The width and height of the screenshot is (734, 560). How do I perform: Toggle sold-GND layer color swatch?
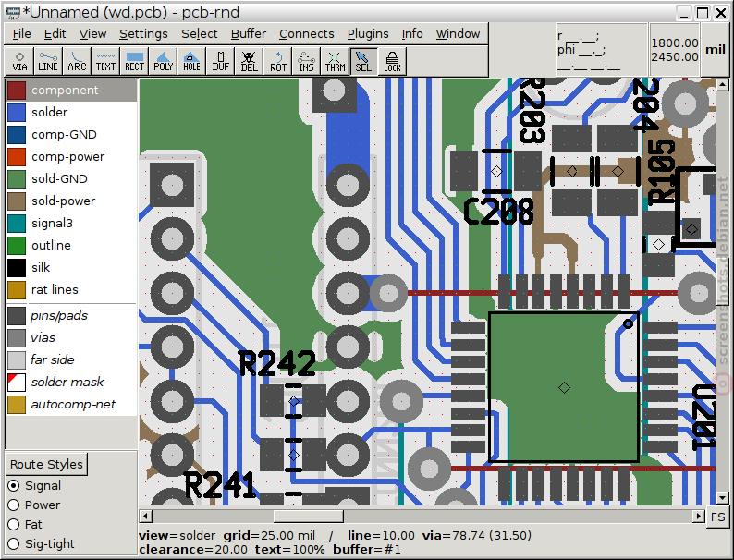[17, 179]
